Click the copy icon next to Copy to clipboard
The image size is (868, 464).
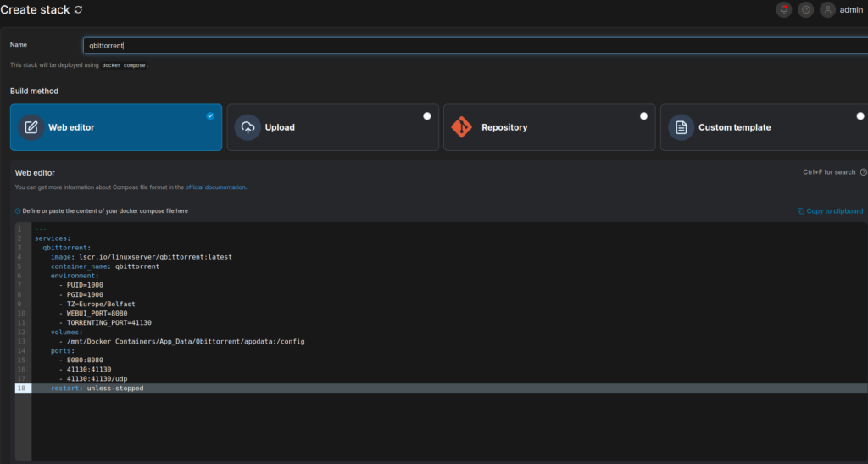click(800, 211)
